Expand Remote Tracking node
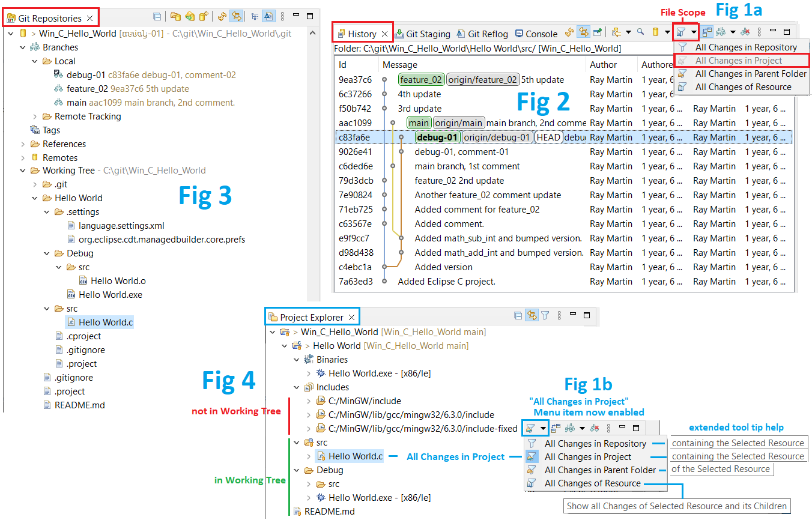 click(35, 116)
